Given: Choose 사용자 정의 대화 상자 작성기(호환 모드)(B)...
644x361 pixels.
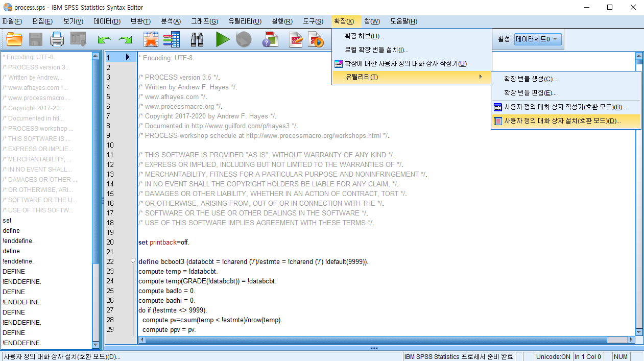Looking at the screenshot, I should pos(566,107).
